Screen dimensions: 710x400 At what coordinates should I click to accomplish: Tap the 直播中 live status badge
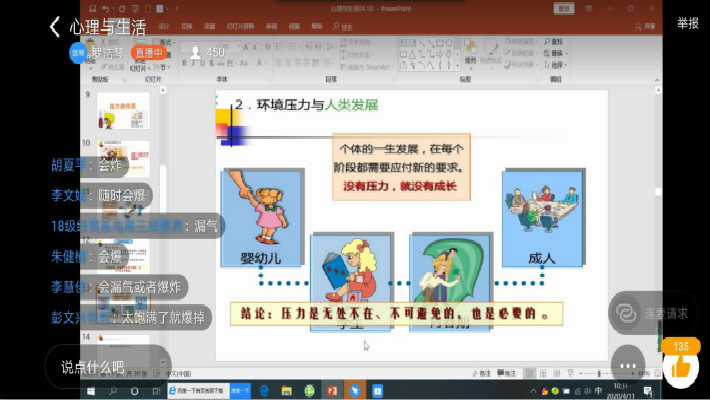pos(150,52)
